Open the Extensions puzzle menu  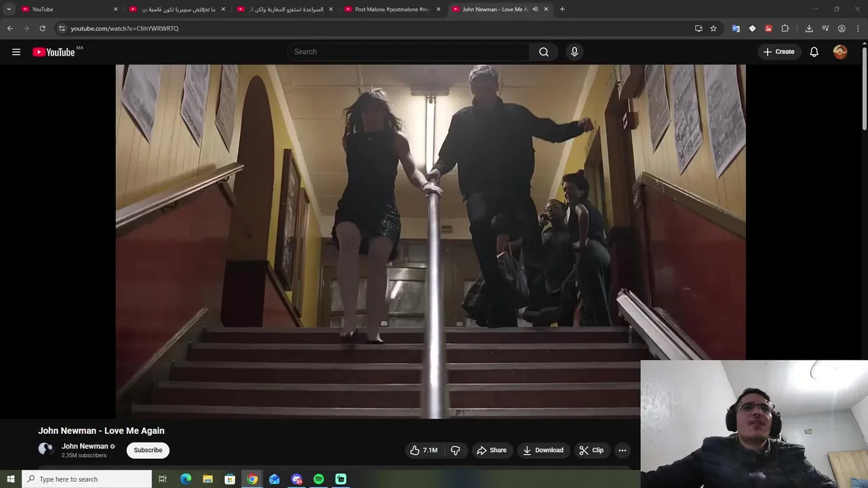pos(785,28)
